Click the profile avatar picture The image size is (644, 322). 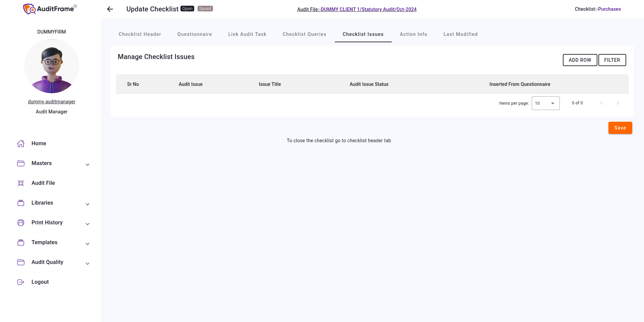51,66
